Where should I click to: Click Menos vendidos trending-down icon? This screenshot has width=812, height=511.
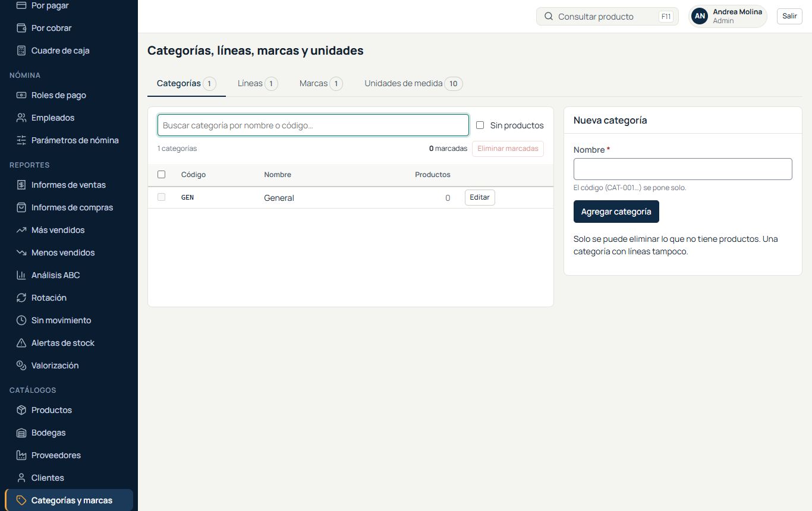click(21, 253)
